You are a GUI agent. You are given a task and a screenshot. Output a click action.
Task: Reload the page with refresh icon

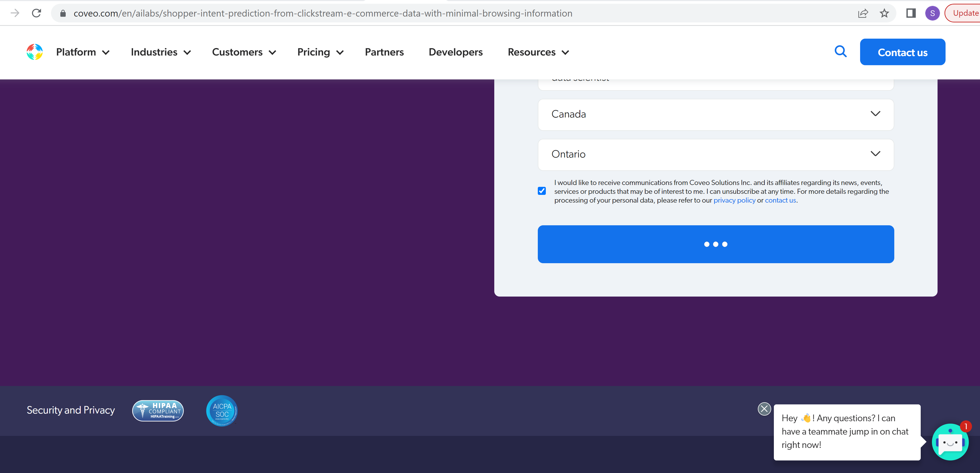point(37,13)
